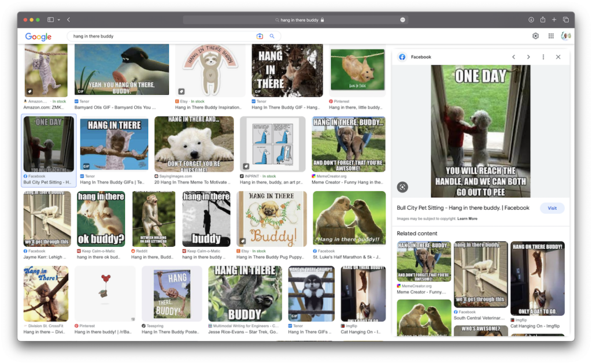Image resolution: width=592 pixels, height=364 pixels.
Task: Select the polar bear 'Don't forget you're awesome' thumbnail
Action: coord(194,144)
